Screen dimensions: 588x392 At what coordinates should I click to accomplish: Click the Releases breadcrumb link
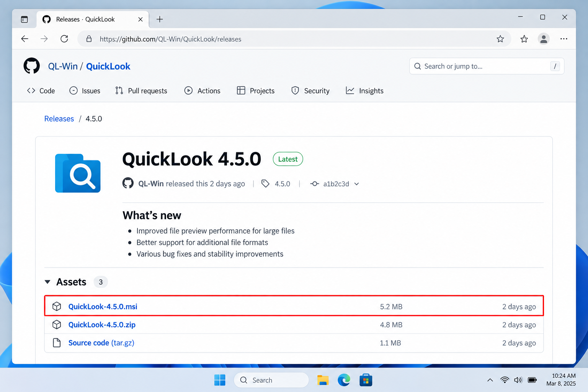coord(59,119)
